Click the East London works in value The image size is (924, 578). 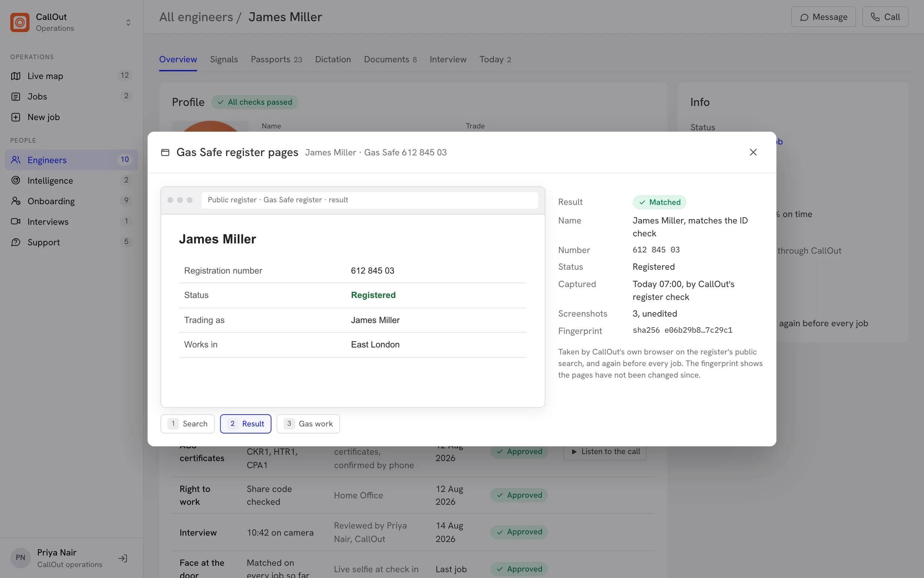point(375,344)
